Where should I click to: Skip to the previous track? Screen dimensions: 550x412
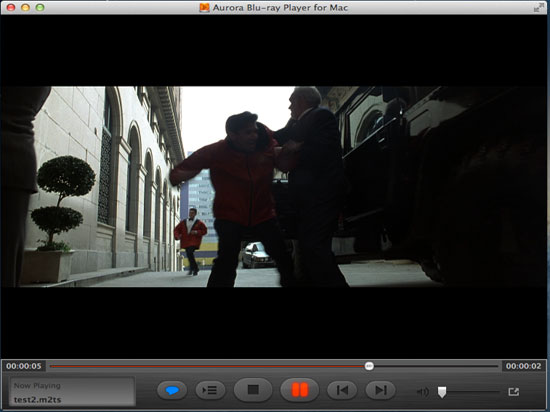point(342,390)
